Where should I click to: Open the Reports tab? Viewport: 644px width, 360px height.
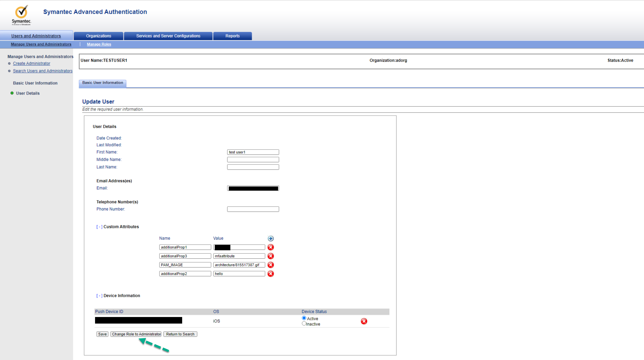pyautogui.click(x=232, y=36)
